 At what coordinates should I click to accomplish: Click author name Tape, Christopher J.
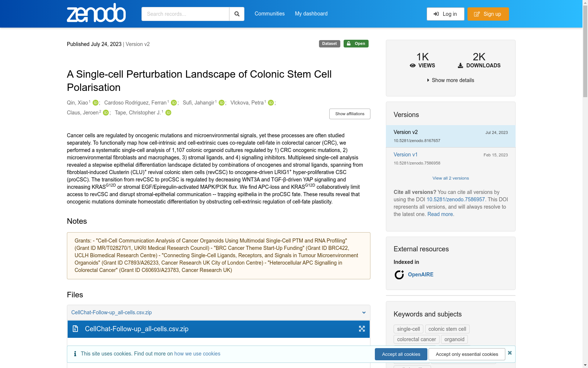point(138,113)
